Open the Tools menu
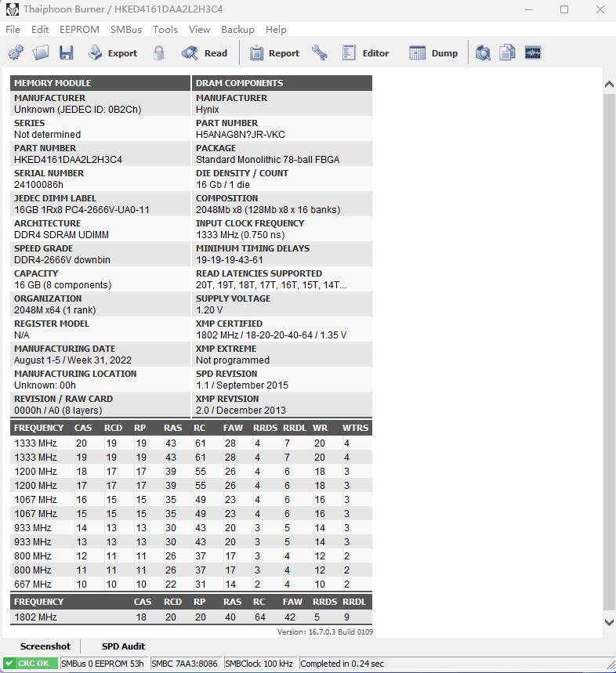 tap(165, 30)
